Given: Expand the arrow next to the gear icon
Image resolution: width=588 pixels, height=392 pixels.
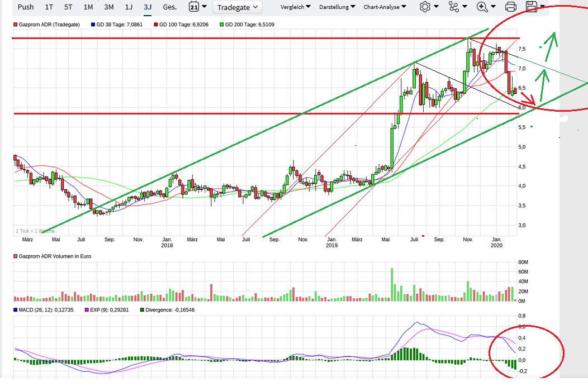Looking at the screenshot, I should click(x=436, y=6).
